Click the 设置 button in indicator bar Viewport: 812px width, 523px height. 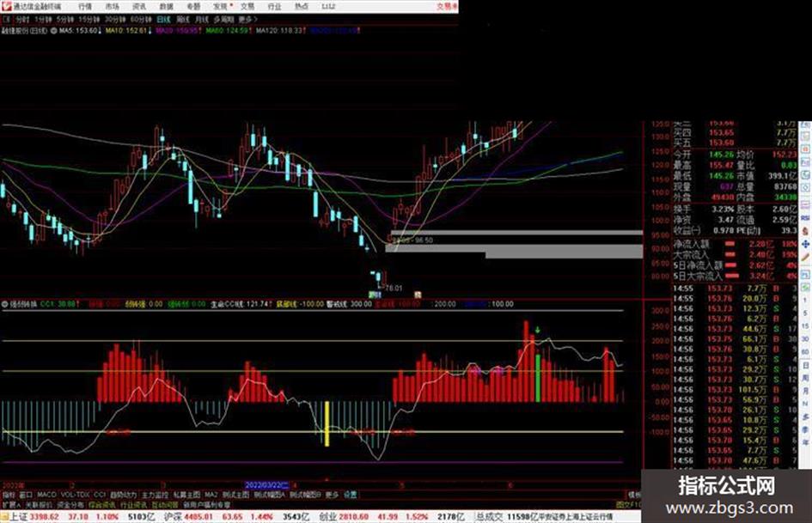click(x=350, y=495)
